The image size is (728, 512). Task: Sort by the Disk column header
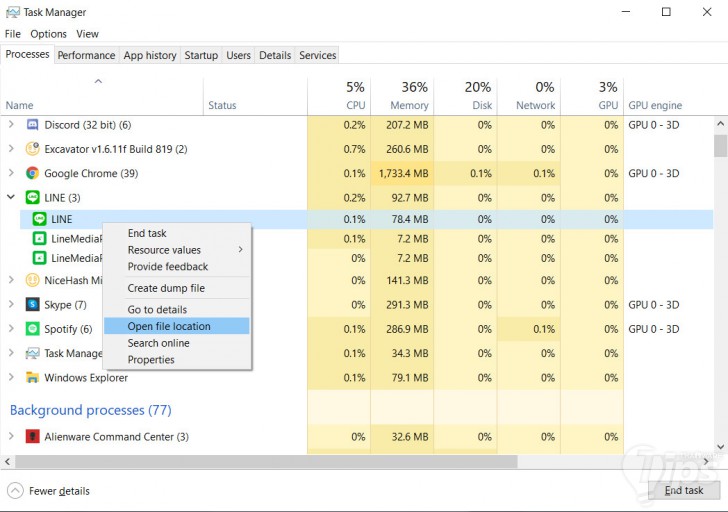click(x=465, y=97)
